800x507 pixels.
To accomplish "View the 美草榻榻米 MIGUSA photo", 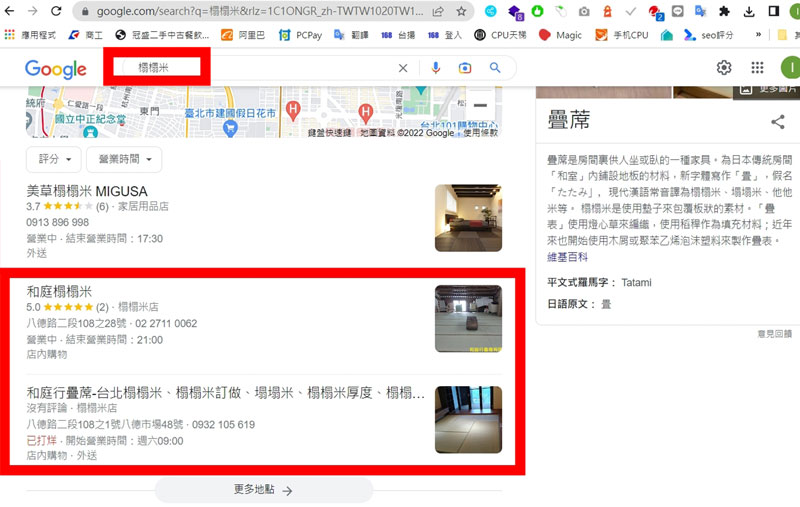I will click(468, 218).
